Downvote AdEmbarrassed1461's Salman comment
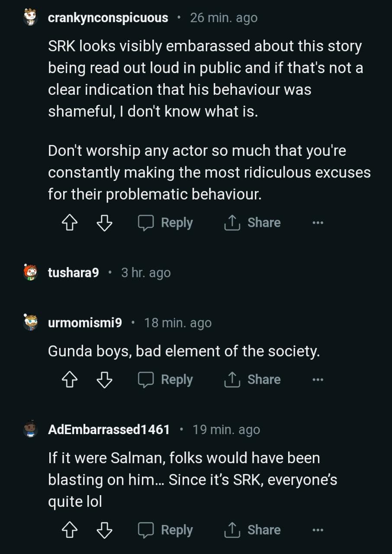392x554 pixels. pos(104,530)
